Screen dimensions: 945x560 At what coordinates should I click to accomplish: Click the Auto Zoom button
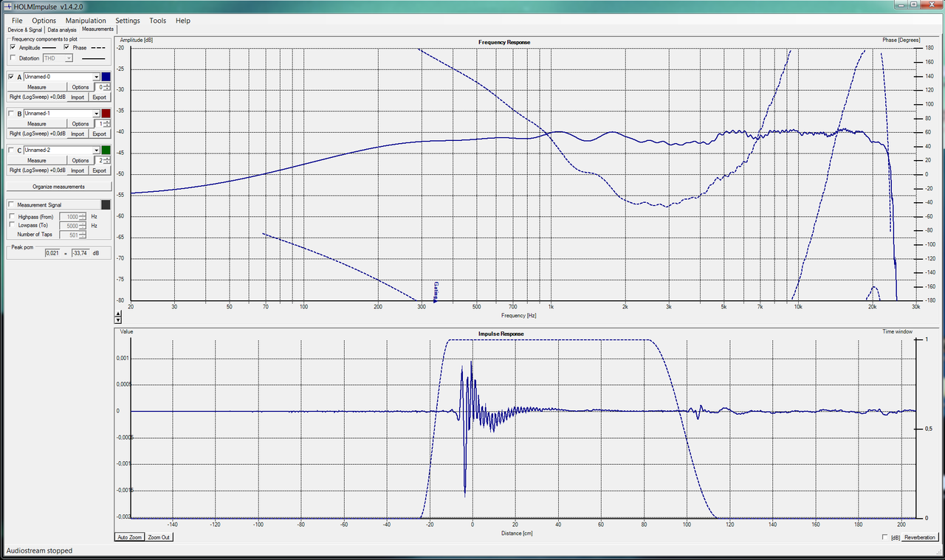129,537
